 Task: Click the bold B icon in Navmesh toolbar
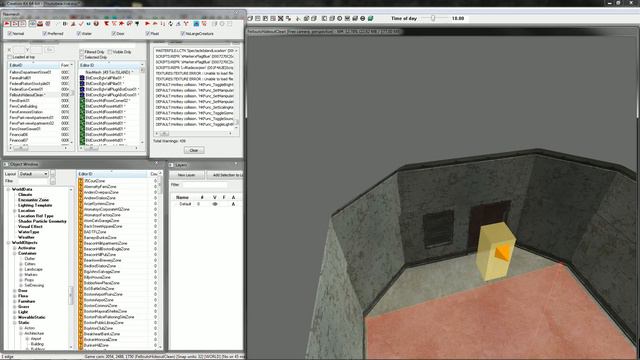[x=64, y=24]
